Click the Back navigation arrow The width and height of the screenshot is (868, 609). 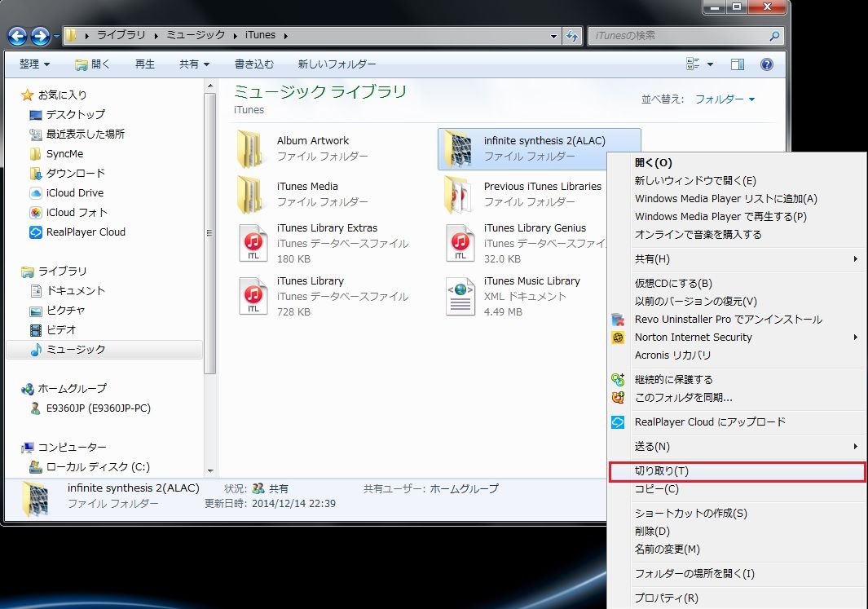coord(18,36)
